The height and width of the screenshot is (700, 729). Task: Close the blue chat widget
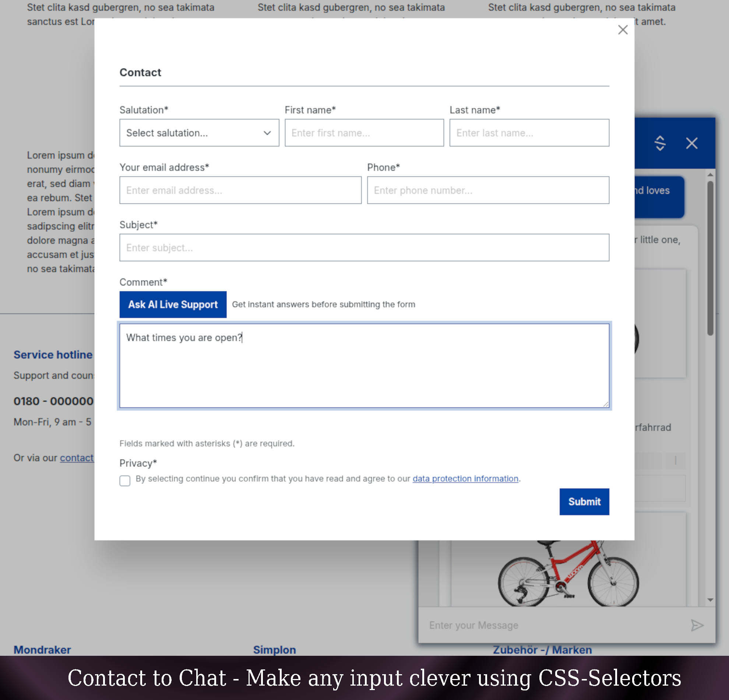(x=691, y=143)
